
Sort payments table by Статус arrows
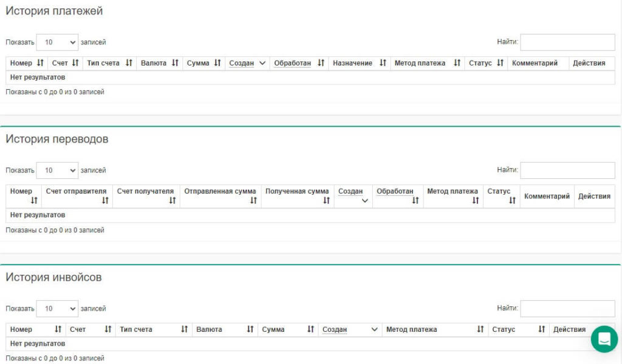(500, 63)
